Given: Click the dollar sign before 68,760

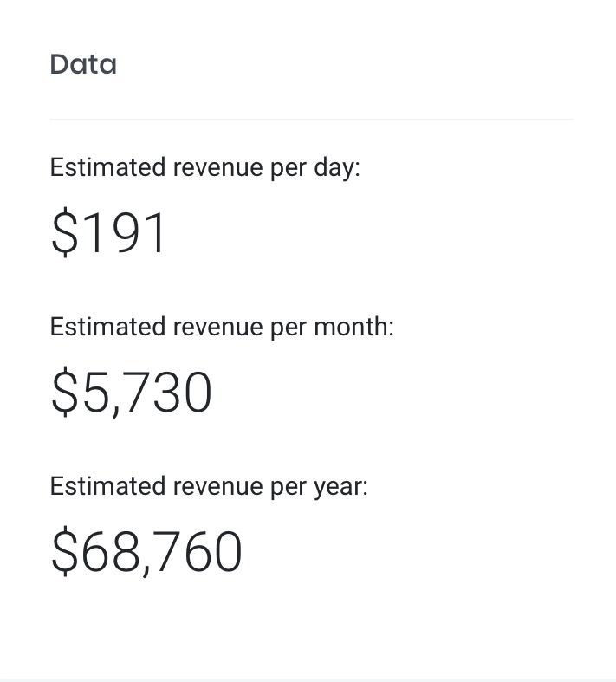Looking at the screenshot, I should tap(63, 552).
